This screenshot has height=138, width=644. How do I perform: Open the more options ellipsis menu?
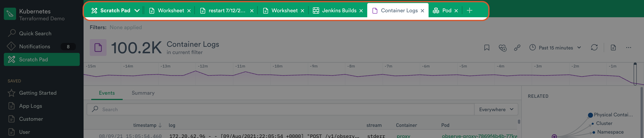[x=628, y=48]
